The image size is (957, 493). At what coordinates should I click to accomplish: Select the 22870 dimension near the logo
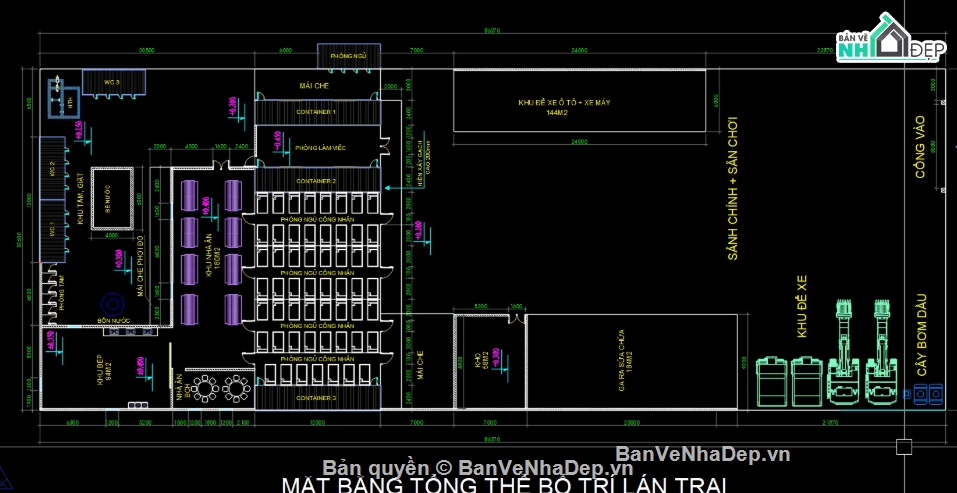click(x=826, y=51)
